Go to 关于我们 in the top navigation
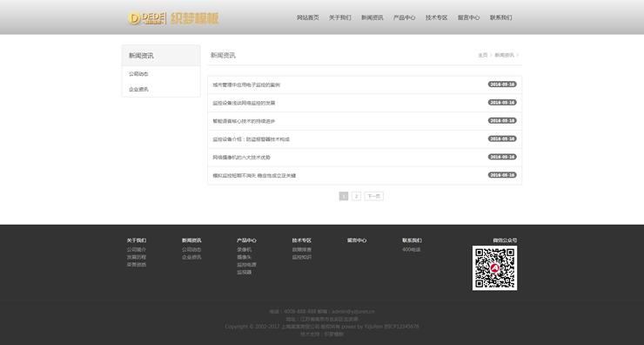Image resolution: width=644 pixels, height=345 pixels. 339,17
